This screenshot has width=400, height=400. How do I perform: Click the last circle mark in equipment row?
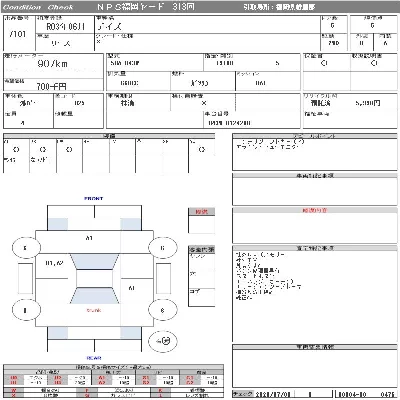202,150
